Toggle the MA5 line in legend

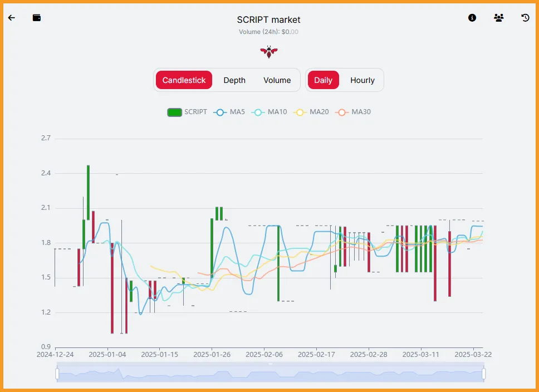(229, 112)
